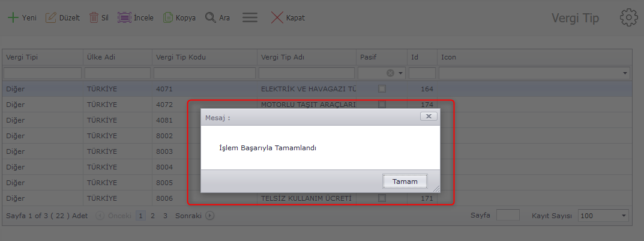Open the hamburger menu icon
644x241 pixels.
[x=250, y=17]
